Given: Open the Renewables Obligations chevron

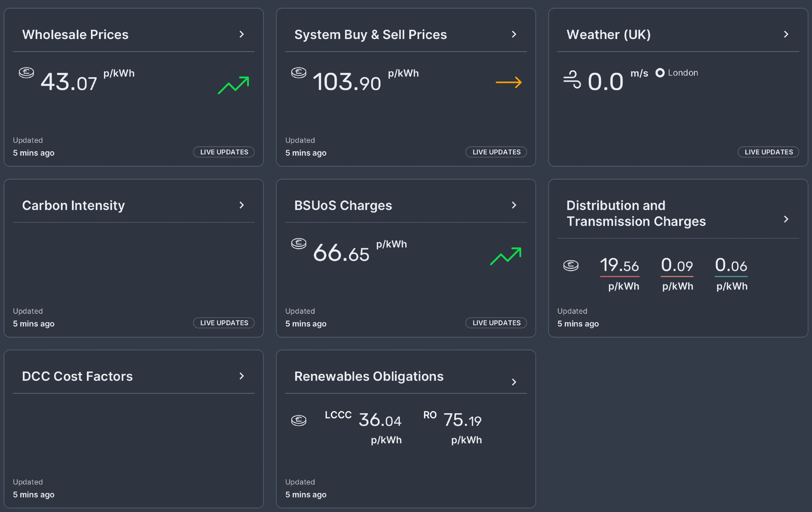Looking at the screenshot, I should [514, 382].
